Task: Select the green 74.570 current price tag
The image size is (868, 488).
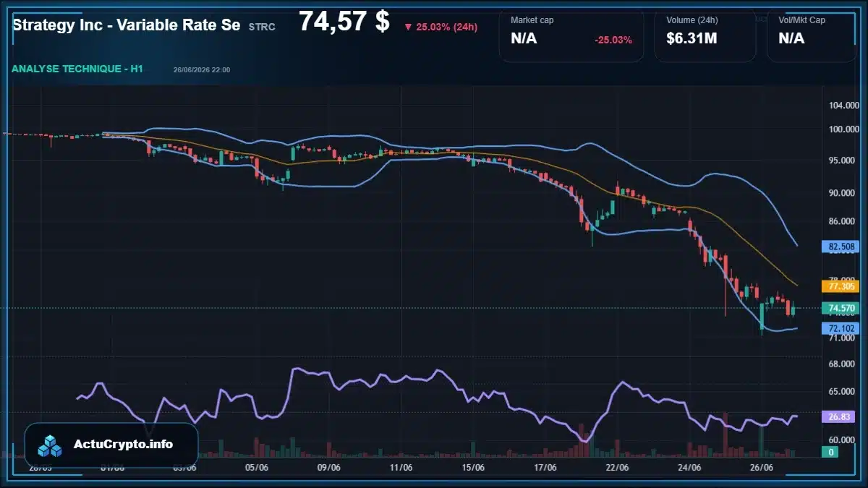Action: pyautogui.click(x=839, y=309)
